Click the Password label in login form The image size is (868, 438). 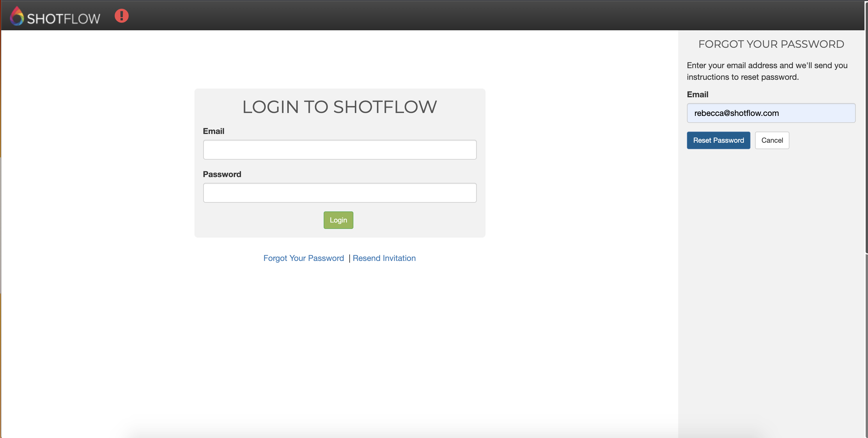(x=222, y=174)
